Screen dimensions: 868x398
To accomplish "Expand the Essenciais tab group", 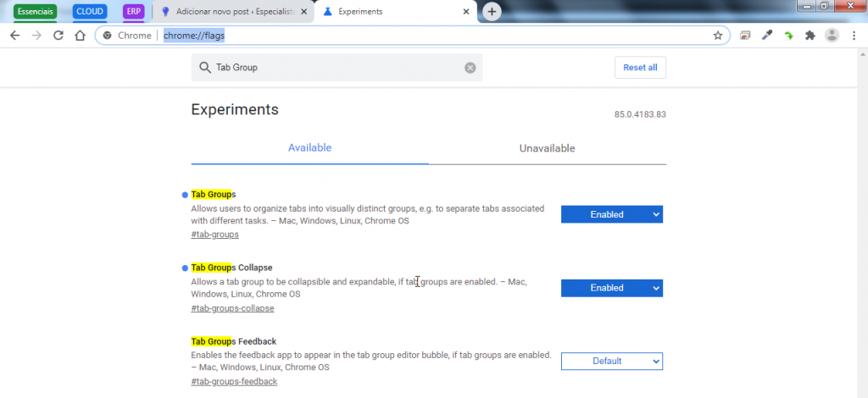I will point(35,12).
